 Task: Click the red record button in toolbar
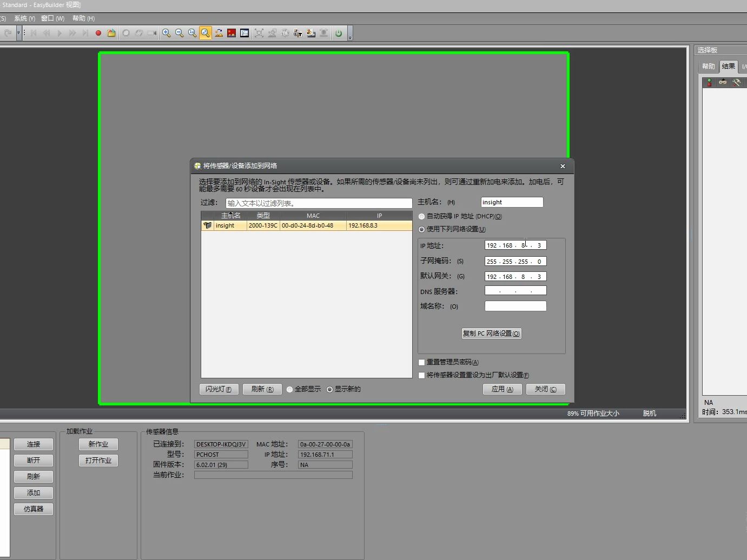98,33
